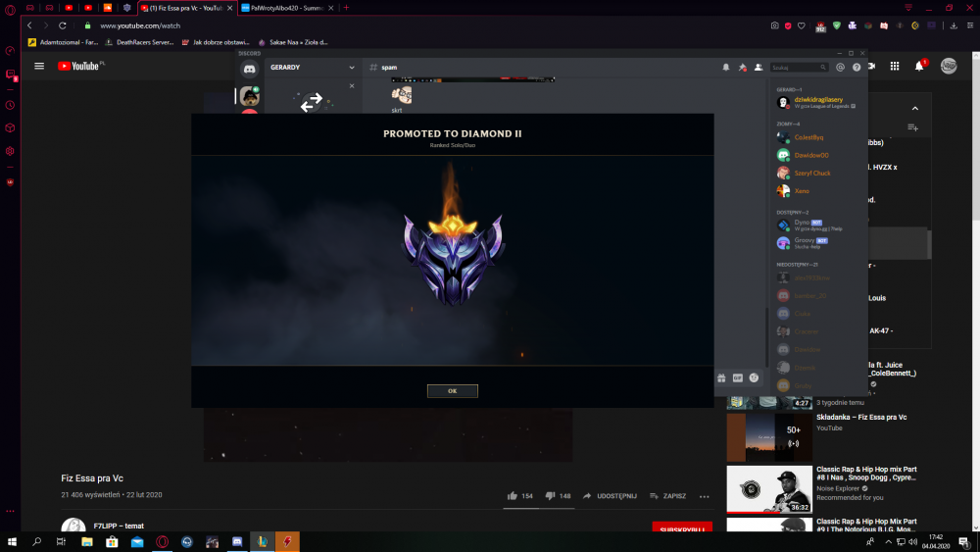Open the Adamtoziomal bookmark
The height and width of the screenshot is (552, 980).
pyautogui.click(x=63, y=42)
